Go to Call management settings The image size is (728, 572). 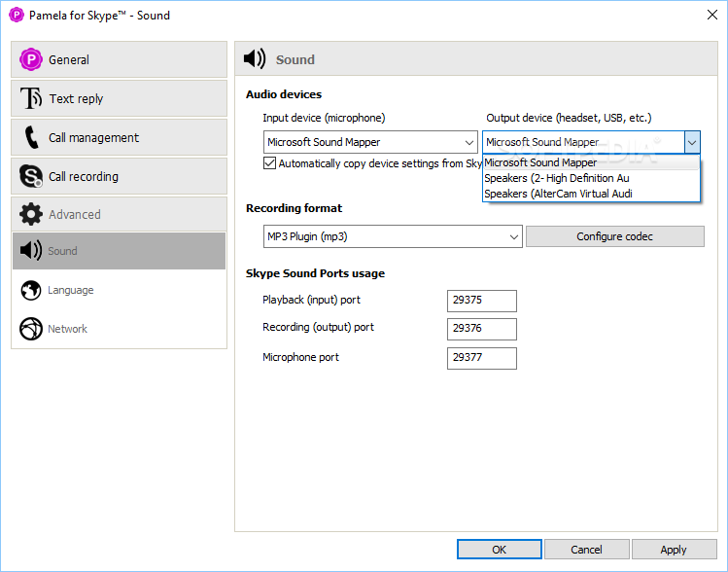point(120,137)
